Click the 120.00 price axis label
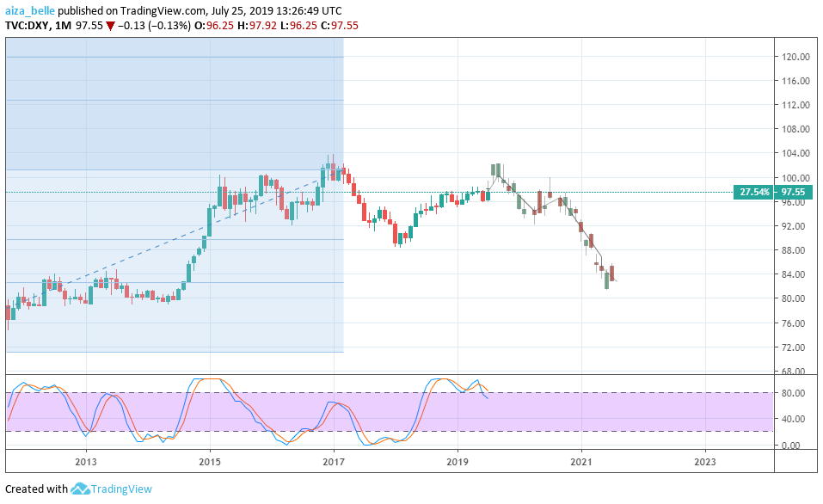This screenshot has width=823, height=504. pos(795,57)
